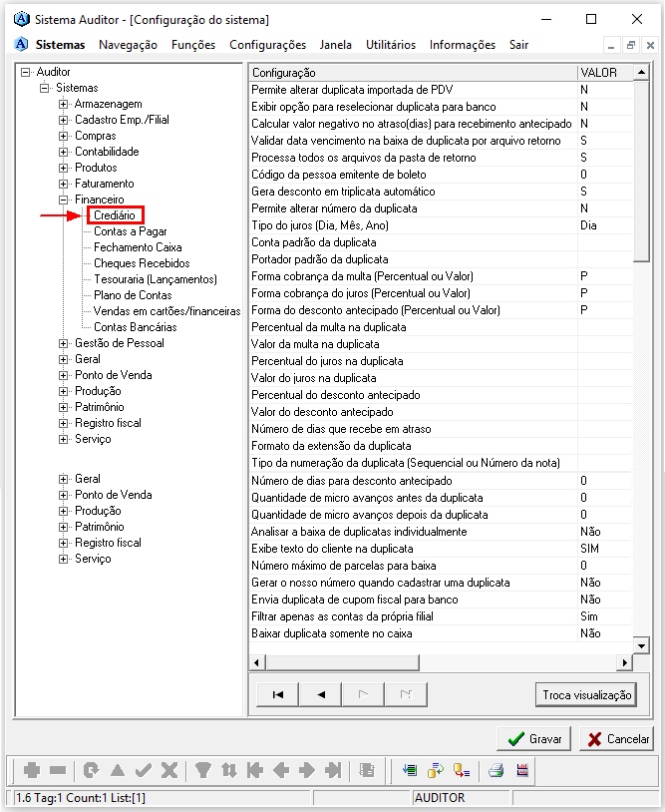Click the VALOR column header
This screenshot has height=812, width=665.
(605, 73)
